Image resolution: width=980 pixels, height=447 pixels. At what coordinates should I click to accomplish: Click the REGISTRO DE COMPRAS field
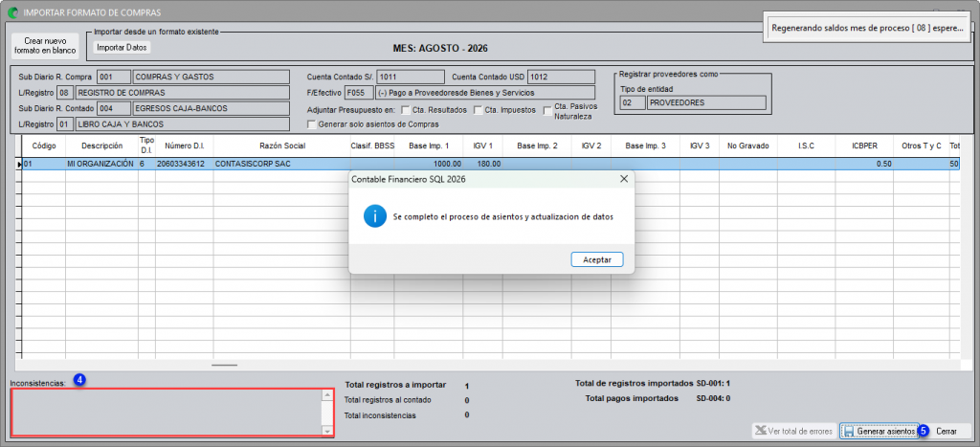tap(183, 93)
